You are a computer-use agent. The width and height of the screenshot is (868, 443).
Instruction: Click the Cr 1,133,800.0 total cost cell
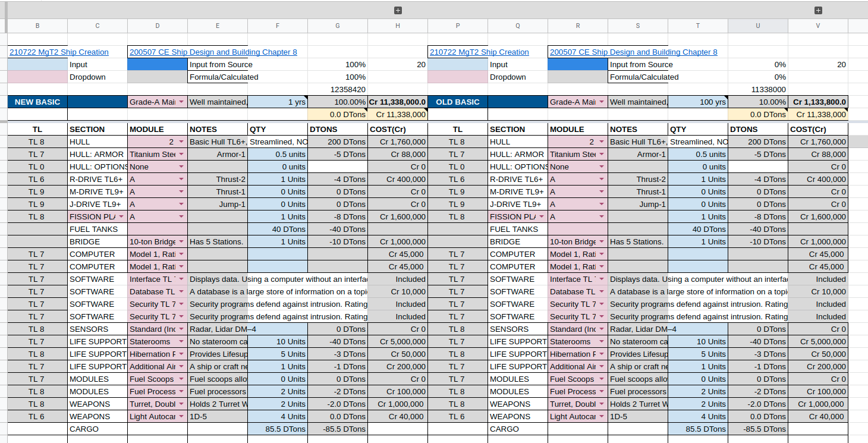coord(818,102)
